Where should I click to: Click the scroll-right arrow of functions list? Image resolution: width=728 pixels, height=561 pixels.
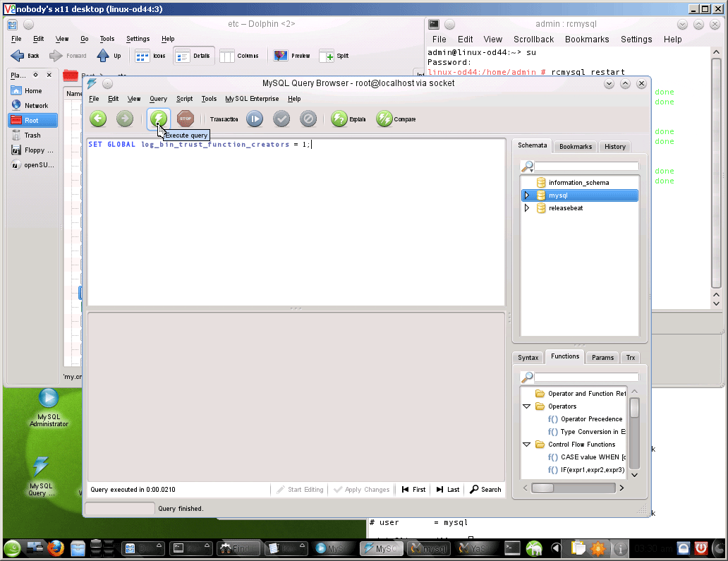click(621, 488)
